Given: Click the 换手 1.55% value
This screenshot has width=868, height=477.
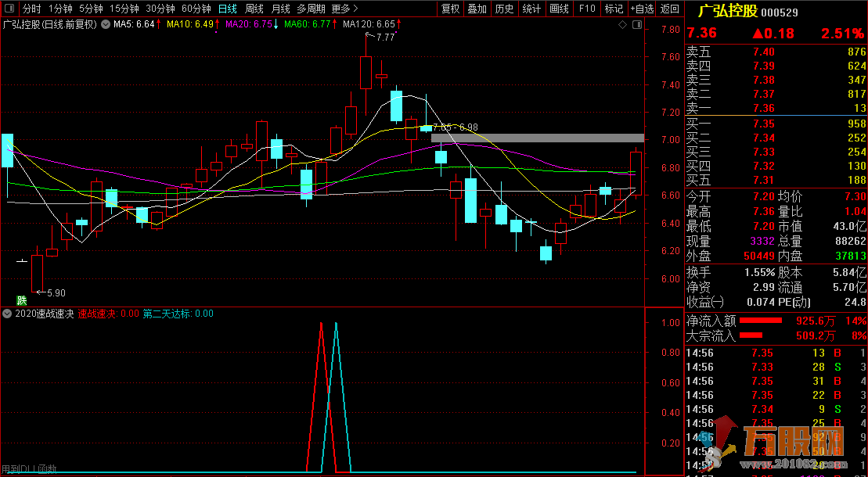Looking at the screenshot, I should [760, 272].
